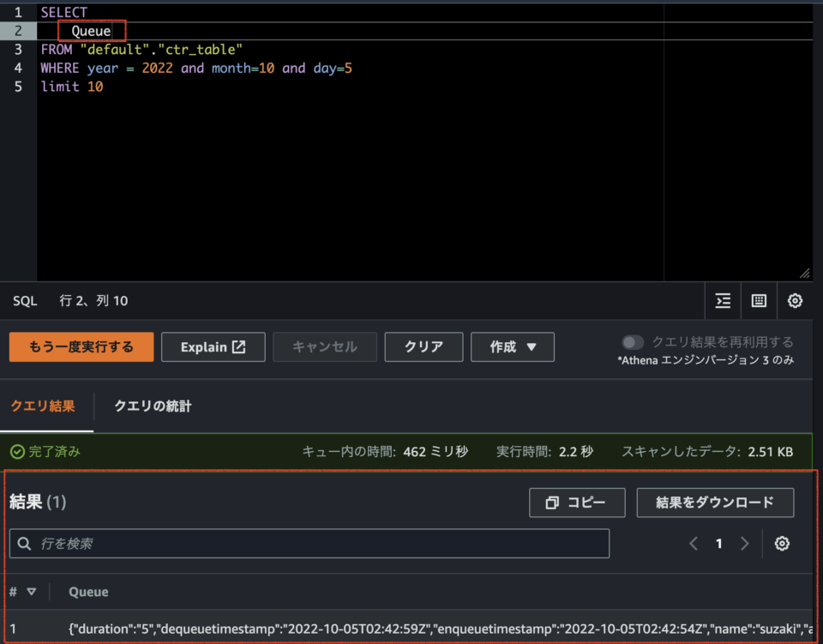Click the 完了済み status check icon
This screenshot has height=644, width=823.
tap(17, 451)
